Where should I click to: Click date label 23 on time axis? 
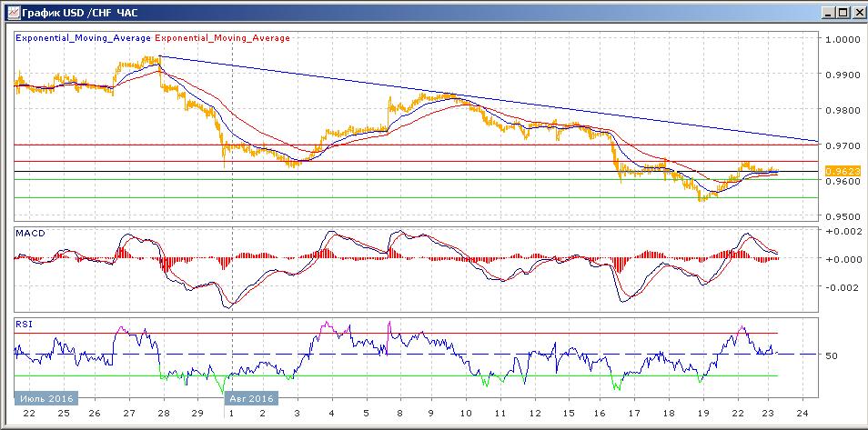coord(768,414)
